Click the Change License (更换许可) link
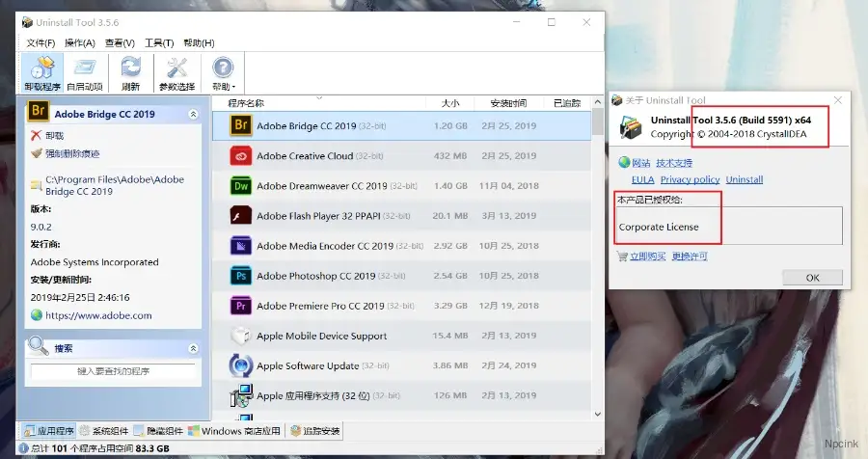868x459 pixels. [x=690, y=256]
